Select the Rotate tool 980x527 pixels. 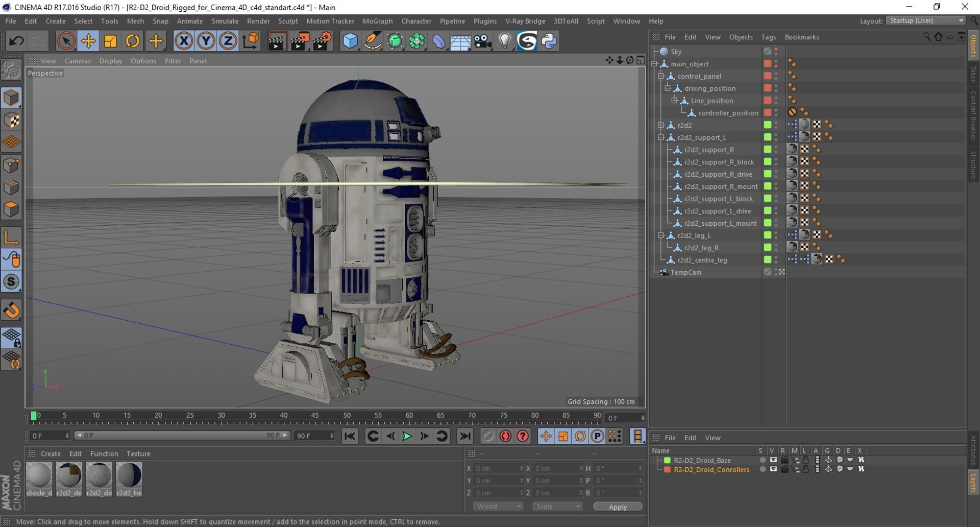(133, 41)
